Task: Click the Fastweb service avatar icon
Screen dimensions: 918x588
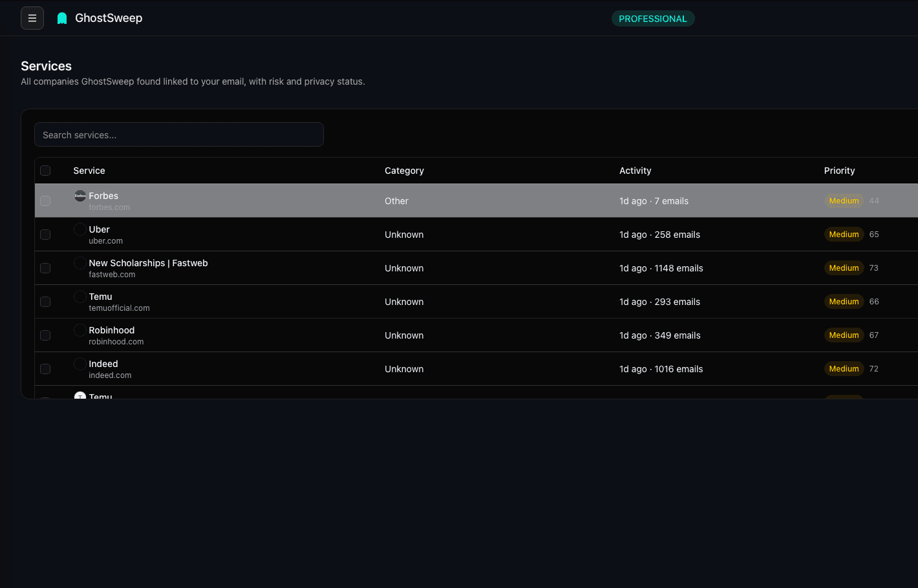Action: 80,262
